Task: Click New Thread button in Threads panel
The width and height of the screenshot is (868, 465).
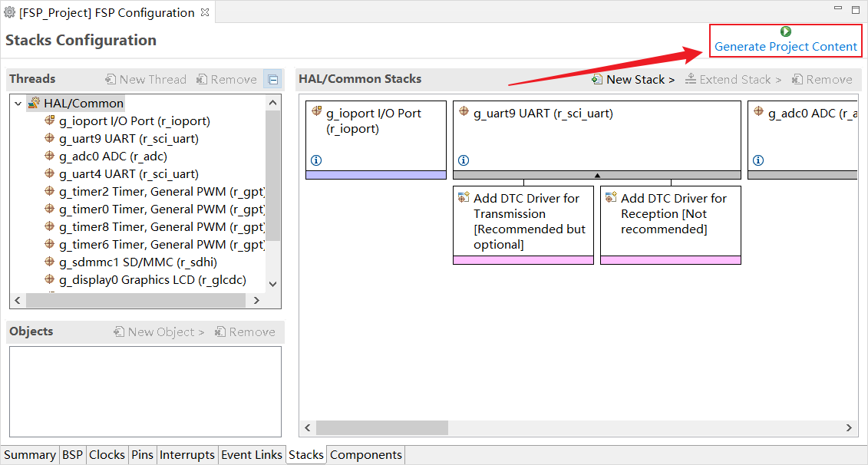Action: [x=146, y=79]
